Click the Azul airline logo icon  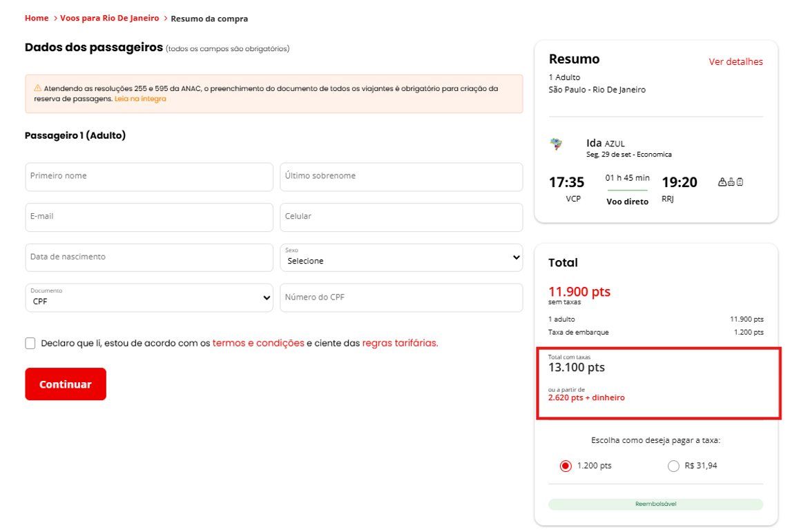coord(556,144)
